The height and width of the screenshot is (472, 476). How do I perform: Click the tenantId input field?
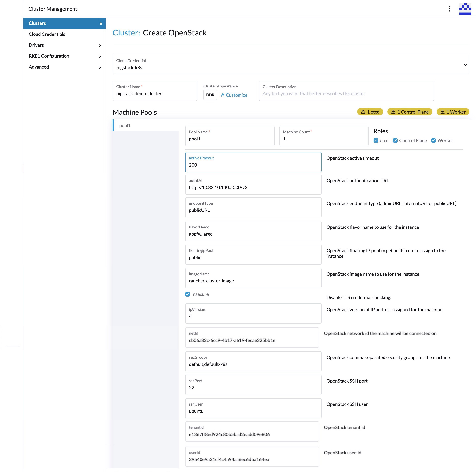coord(252,431)
